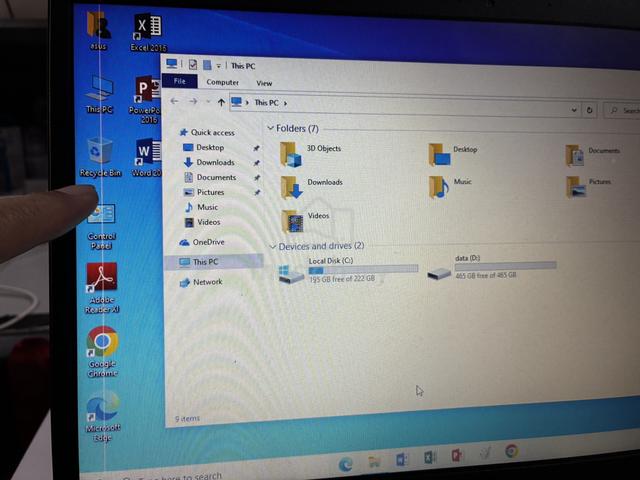Select the Adobe Reader XI desktop icon

pos(102,288)
